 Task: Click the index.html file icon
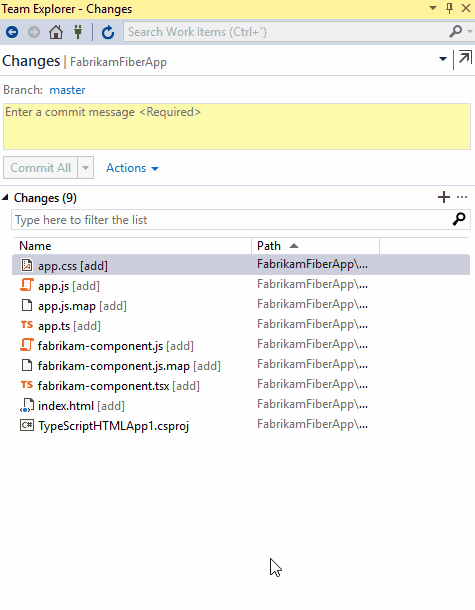26,405
